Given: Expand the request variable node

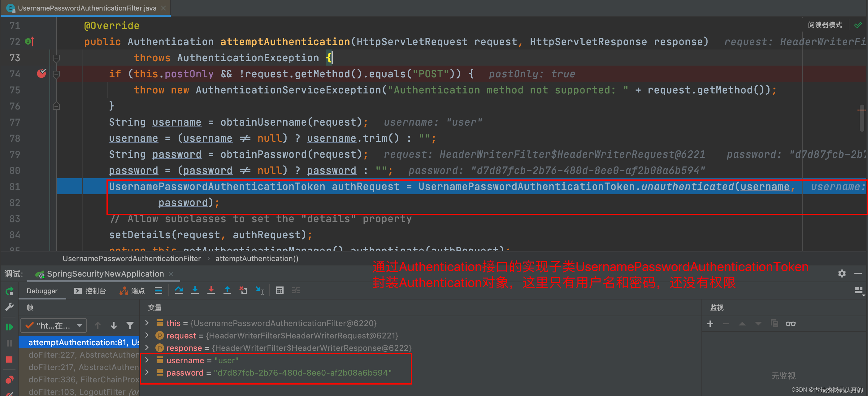Looking at the screenshot, I should tap(147, 335).
